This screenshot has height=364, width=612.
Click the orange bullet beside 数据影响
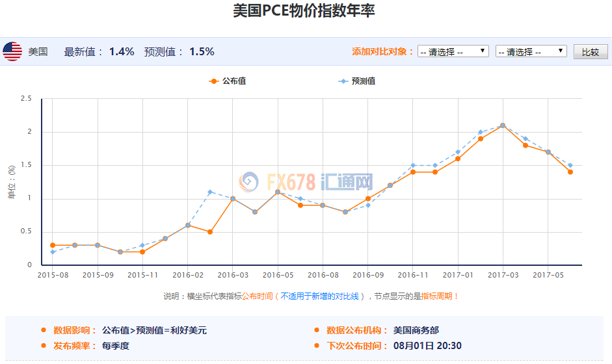tap(43, 330)
